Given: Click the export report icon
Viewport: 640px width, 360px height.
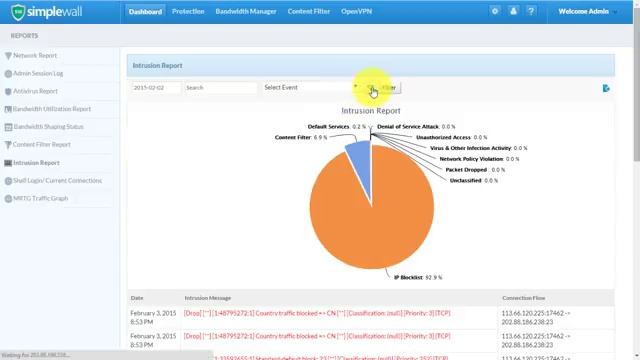Looking at the screenshot, I should pyautogui.click(x=606, y=88).
